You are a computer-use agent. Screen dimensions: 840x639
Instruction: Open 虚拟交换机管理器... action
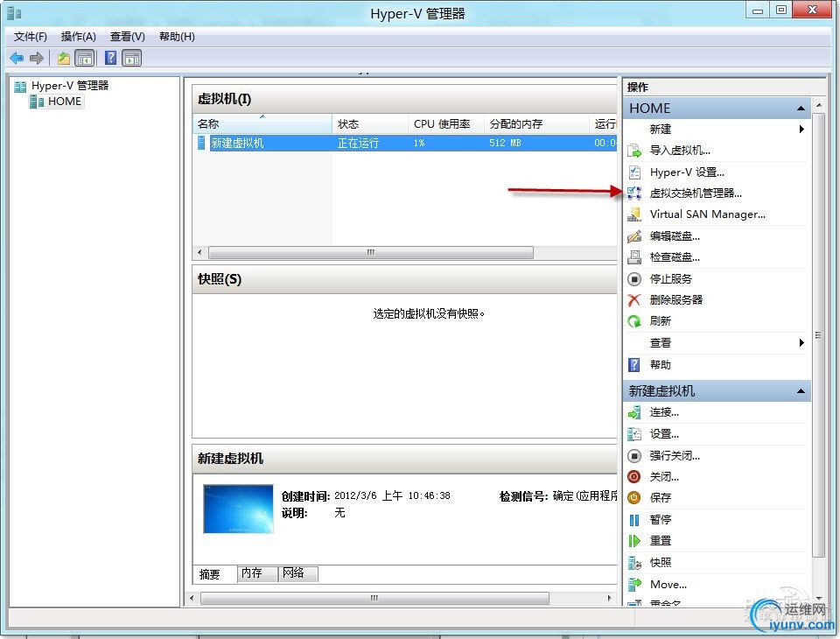click(x=696, y=193)
